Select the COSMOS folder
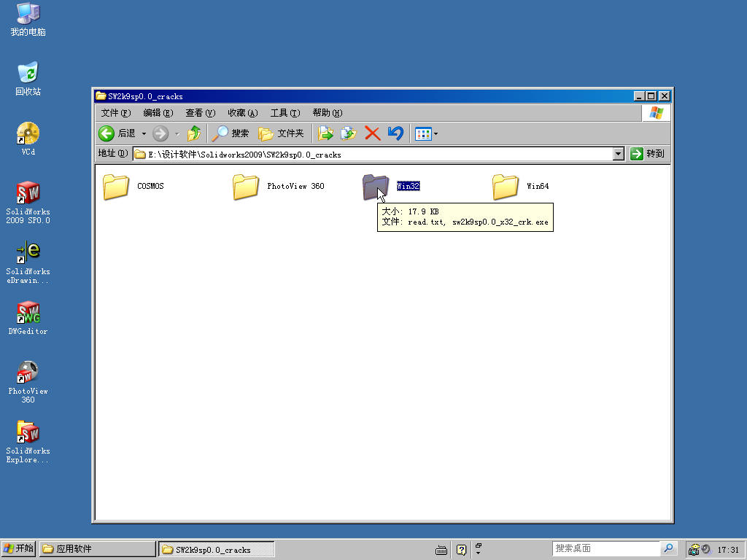Viewport: 747px width, 560px height. pos(133,186)
